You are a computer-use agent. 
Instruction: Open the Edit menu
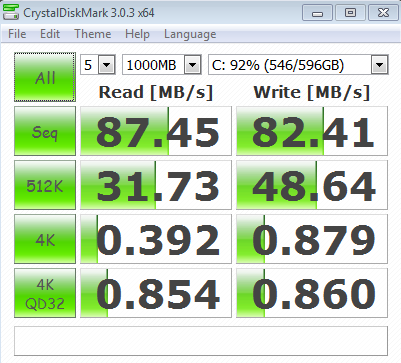(x=50, y=34)
